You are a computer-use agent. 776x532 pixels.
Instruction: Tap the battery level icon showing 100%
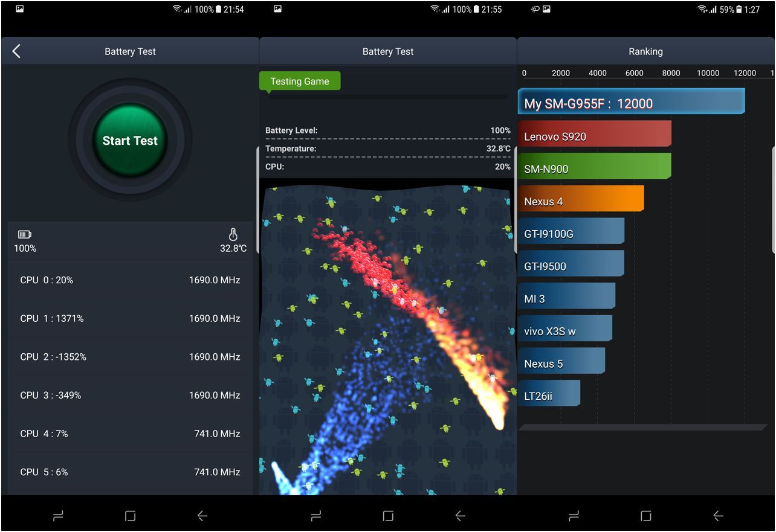pos(25,234)
